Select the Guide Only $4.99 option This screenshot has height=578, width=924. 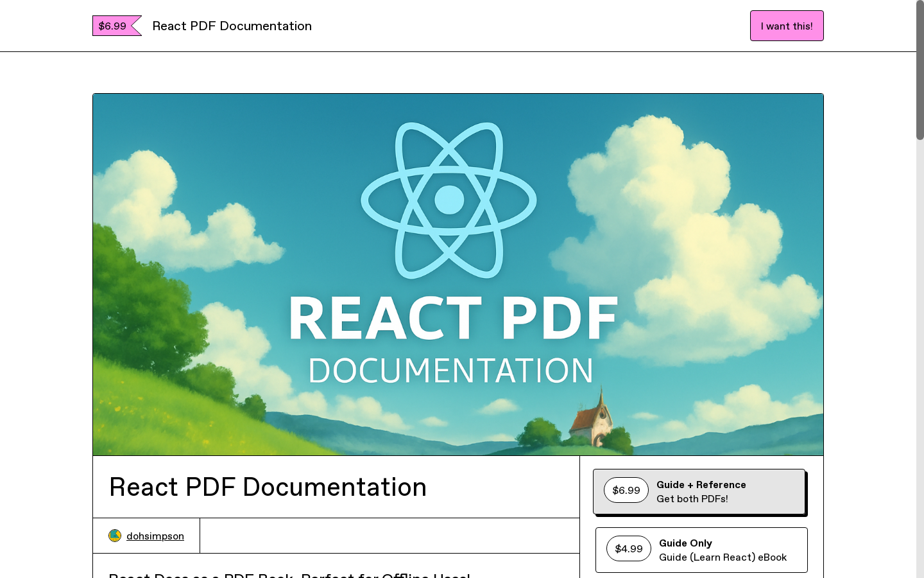point(701,550)
